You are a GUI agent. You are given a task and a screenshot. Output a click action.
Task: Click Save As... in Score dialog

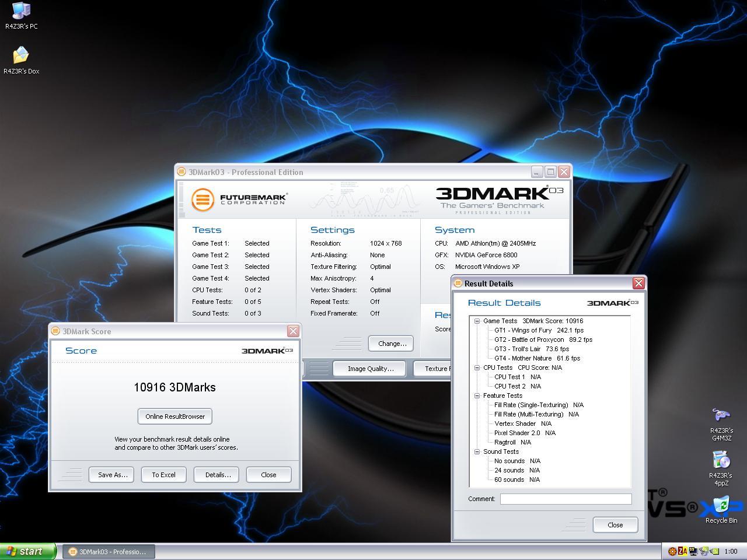111,475
